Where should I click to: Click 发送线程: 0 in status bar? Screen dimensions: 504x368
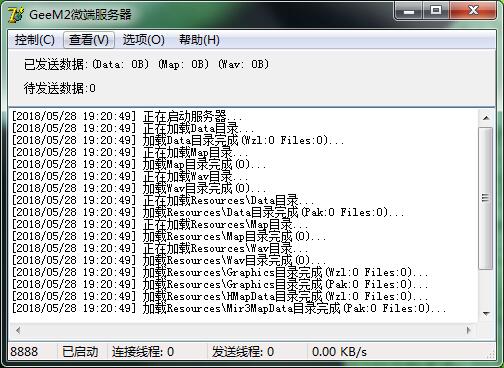point(243,351)
